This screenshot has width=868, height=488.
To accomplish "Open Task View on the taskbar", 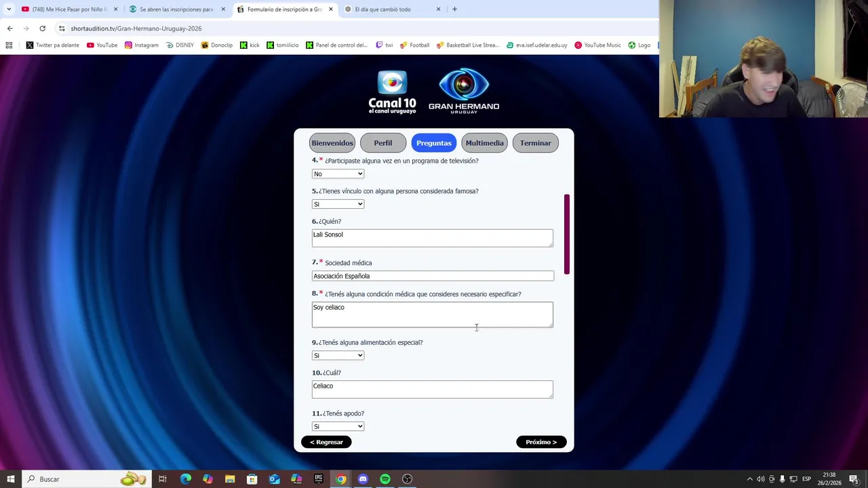I will [163, 479].
